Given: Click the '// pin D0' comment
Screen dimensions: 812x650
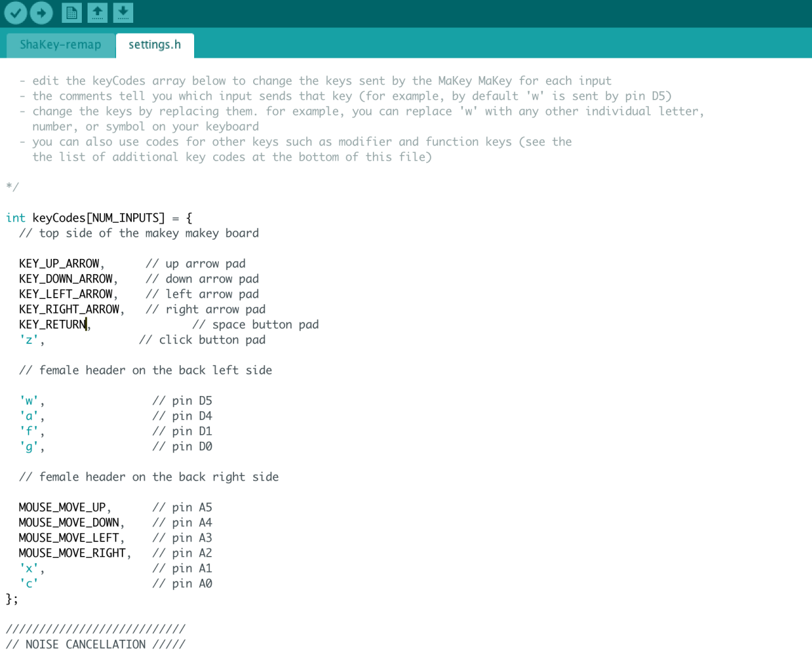Looking at the screenshot, I should [x=182, y=446].
